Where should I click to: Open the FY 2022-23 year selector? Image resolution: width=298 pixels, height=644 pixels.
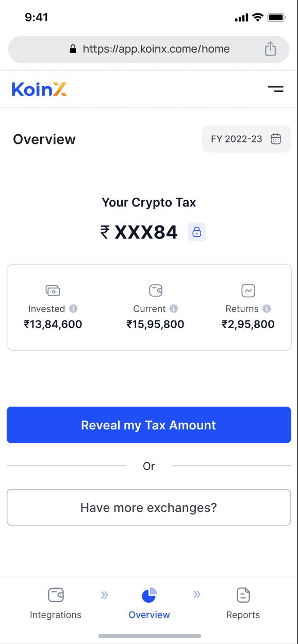[246, 139]
